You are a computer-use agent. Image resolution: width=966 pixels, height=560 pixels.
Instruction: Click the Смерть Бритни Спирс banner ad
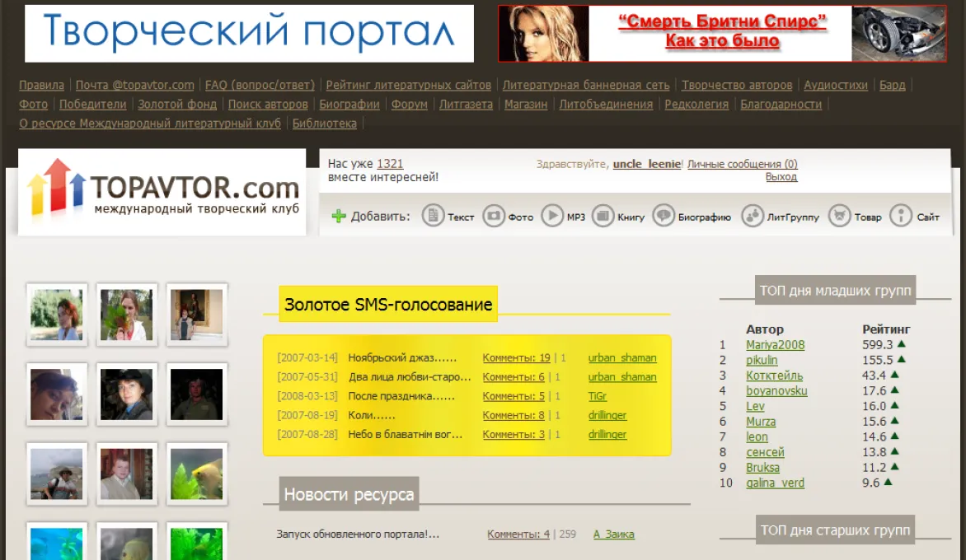point(722,33)
